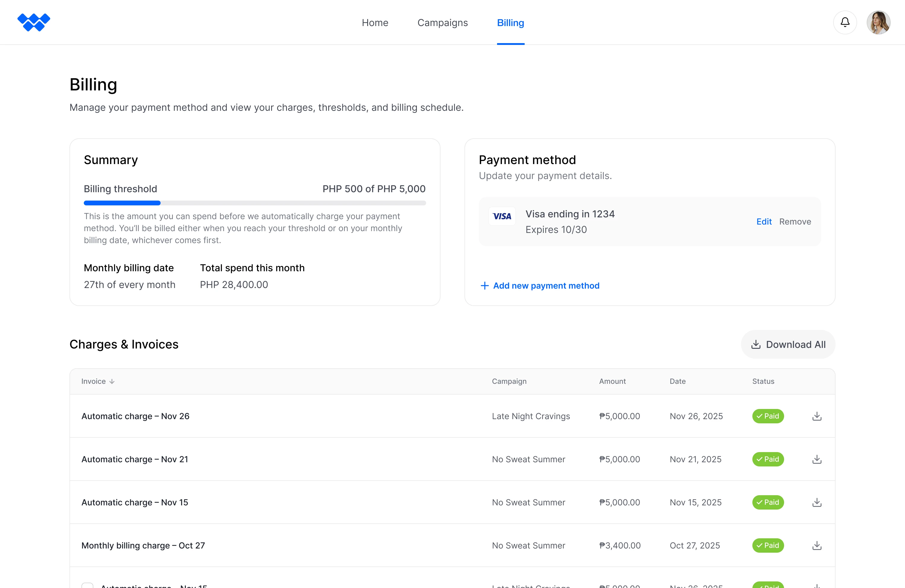Download the invoice for Automatic charge – Nov 15

pyautogui.click(x=817, y=502)
